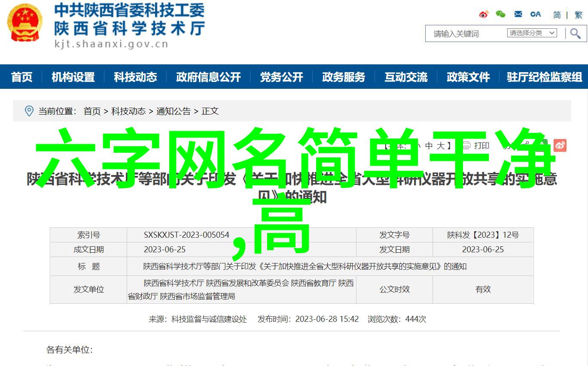Select index number SXSKXJST-2023-005054

tap(186, 235)
